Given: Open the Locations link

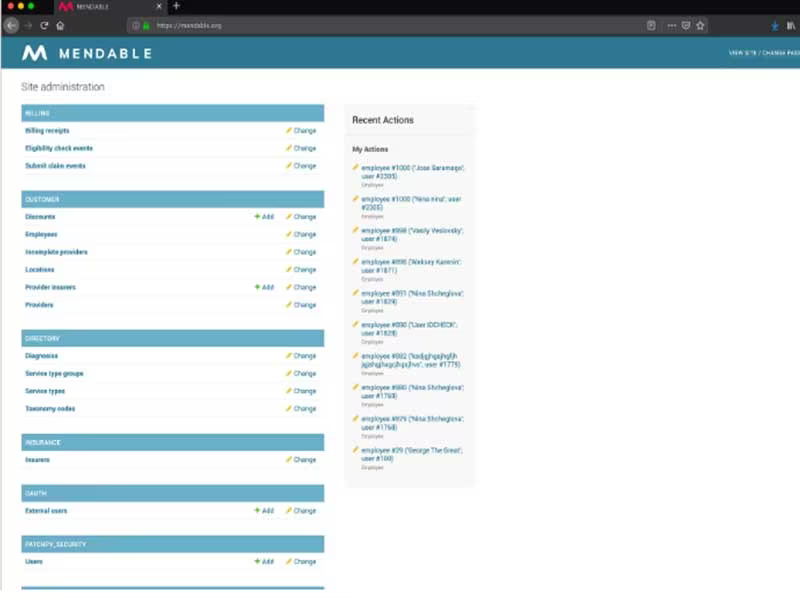Looking at the screenshot, I should coord(39,269).
